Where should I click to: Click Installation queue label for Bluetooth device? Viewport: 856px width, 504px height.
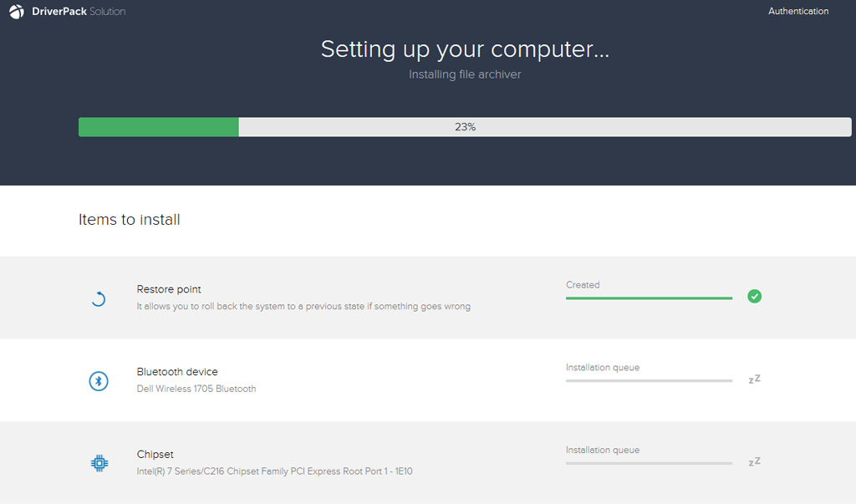pyautogui.click(x=603, y=368)
